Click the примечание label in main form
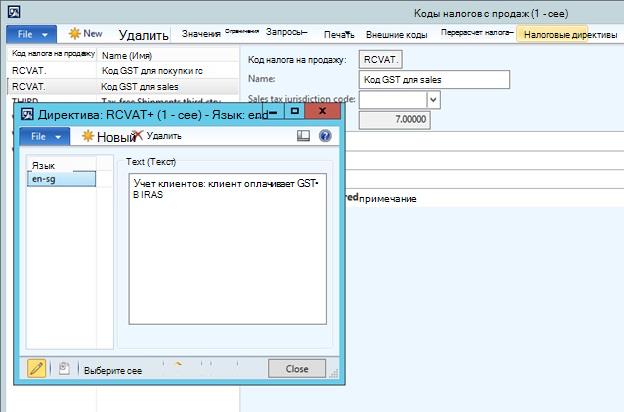The height and width of the screenshot is (412, 624). point(388,199)
